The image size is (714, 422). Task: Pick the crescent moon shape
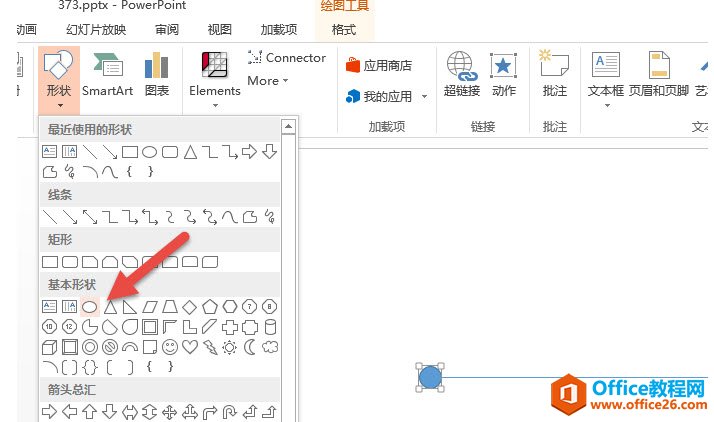coord(249,347)
